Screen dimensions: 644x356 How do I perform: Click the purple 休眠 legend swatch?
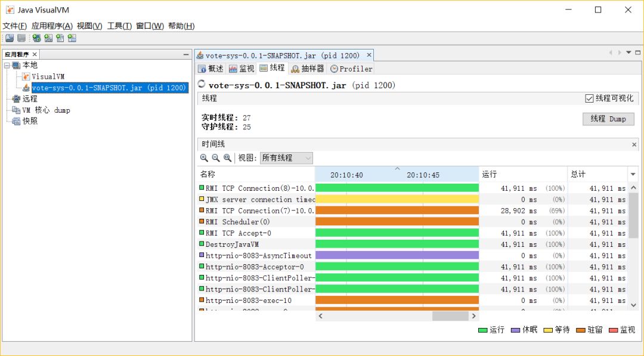(x=515, y=330)
